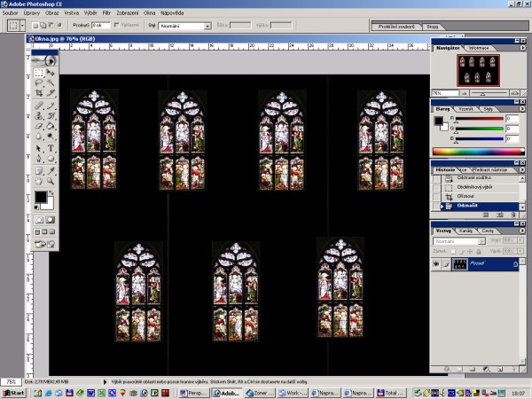Open the Styl dropdown showing Normální
532x399 pixels.
tap(184, 27)
